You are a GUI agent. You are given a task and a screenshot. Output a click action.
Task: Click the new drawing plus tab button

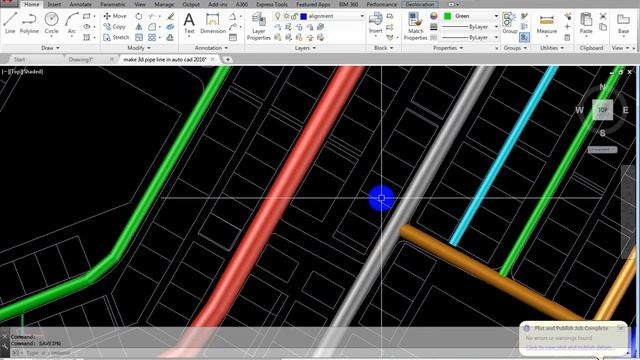pos(227,60)
